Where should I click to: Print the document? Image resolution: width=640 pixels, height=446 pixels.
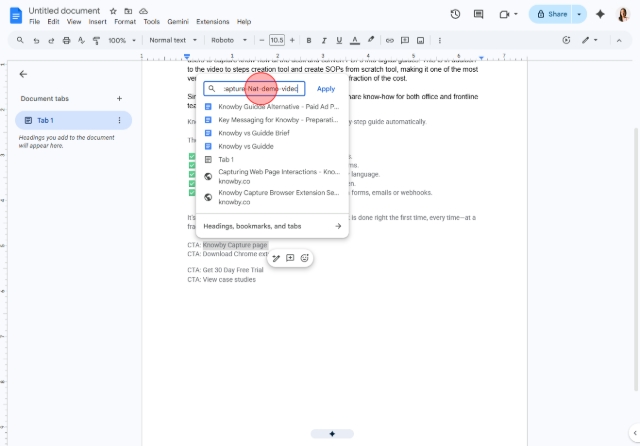point(66,40)
